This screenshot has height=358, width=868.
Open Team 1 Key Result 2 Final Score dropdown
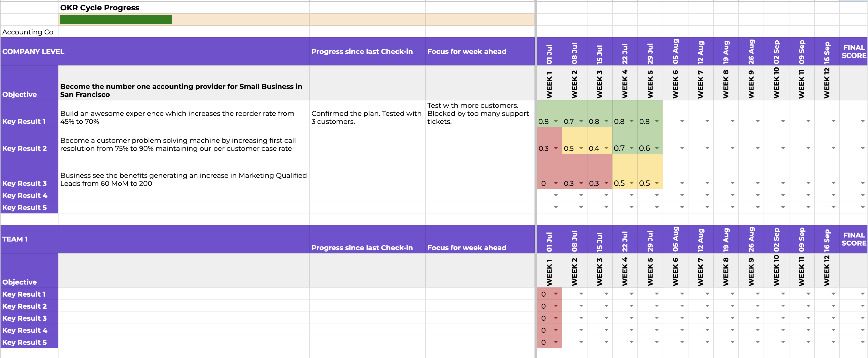click(x=863, y=306)
